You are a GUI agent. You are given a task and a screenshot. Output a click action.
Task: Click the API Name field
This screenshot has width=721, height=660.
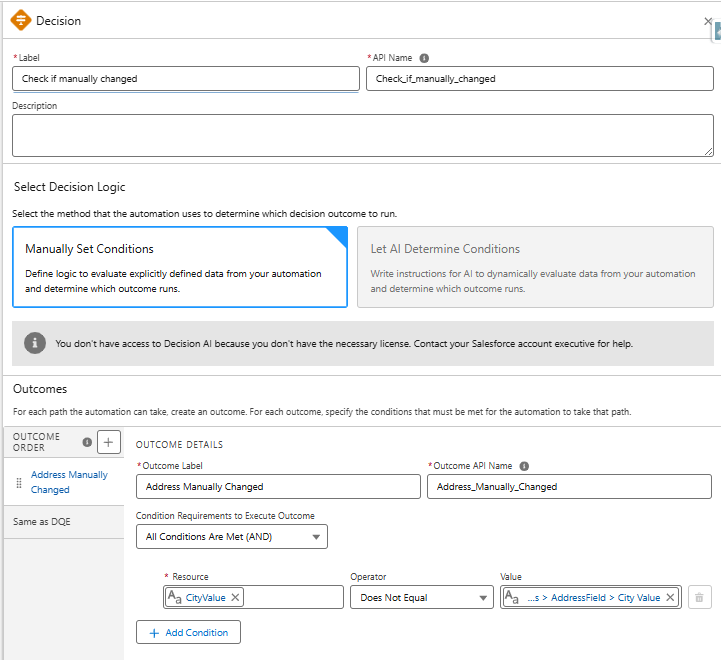click(x=540, y=79)
